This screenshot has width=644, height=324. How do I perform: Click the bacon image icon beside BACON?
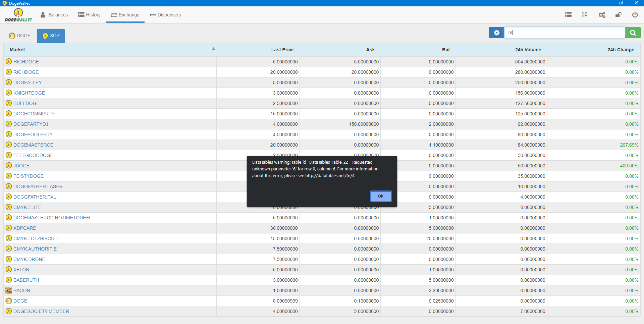tap(9, 290)
